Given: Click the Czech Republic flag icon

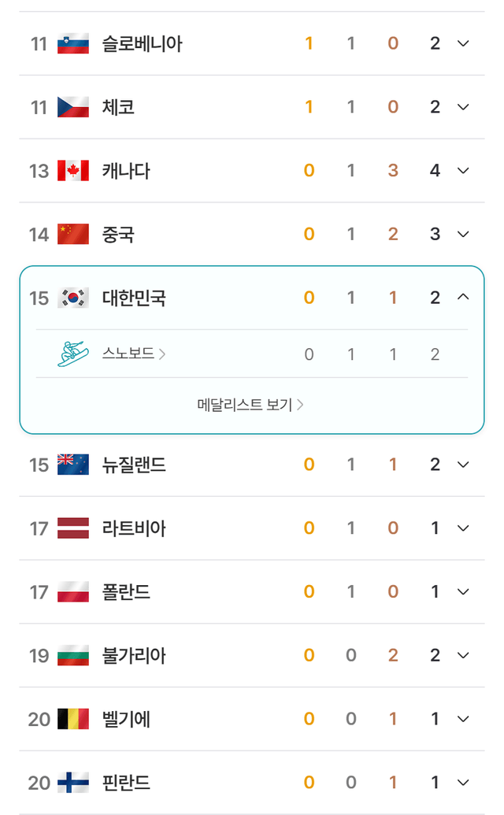Looking at the screenshot, I should (72, 107).
